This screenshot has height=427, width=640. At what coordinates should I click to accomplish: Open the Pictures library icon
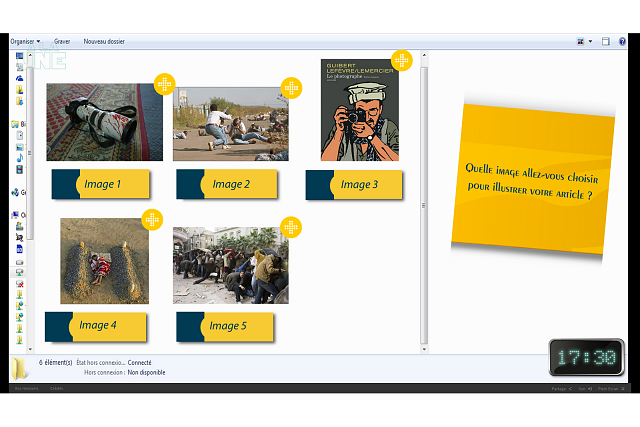19,147
